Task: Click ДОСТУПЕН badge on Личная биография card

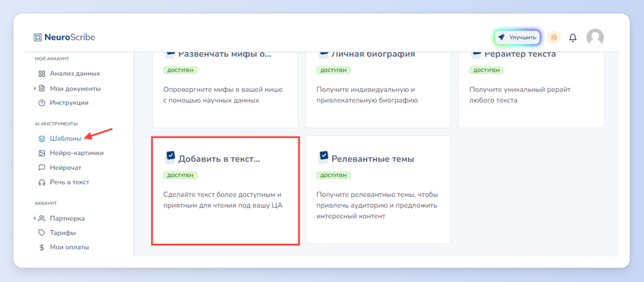Action: pyautogui.click(x=333, y=70)
